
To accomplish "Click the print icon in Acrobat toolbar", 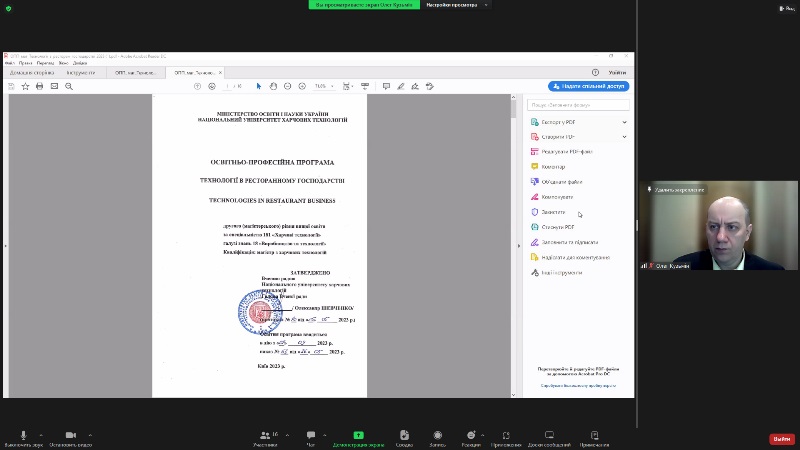I will 40,86.
